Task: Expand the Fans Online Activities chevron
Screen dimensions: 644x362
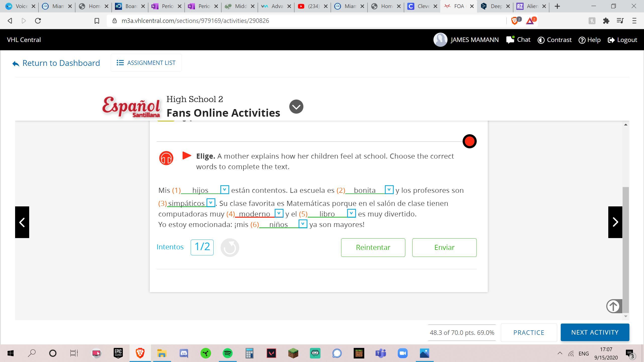Action: tap(296, 107)
